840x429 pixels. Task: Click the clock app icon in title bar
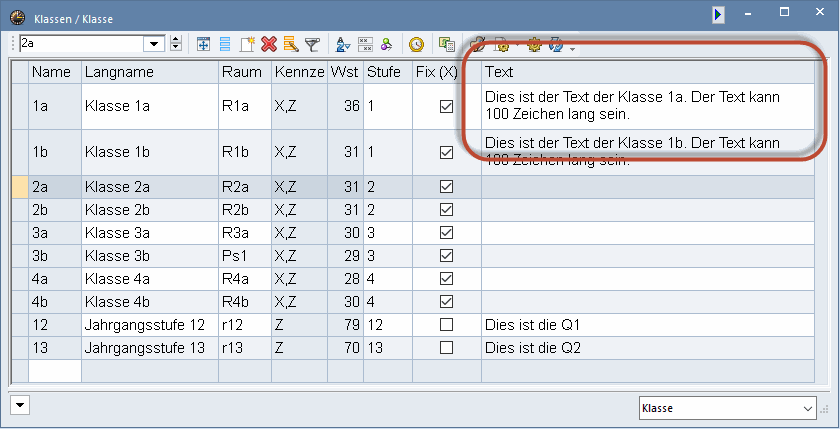click(x=18, y=18)
